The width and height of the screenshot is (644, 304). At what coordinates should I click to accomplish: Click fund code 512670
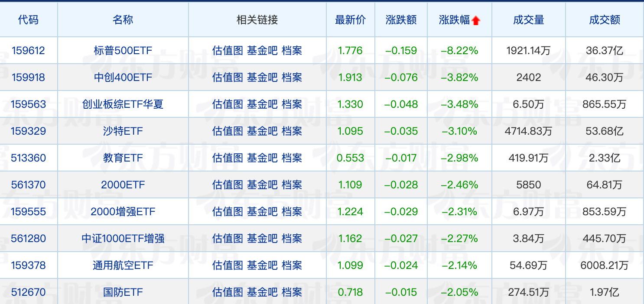(28, 292)
